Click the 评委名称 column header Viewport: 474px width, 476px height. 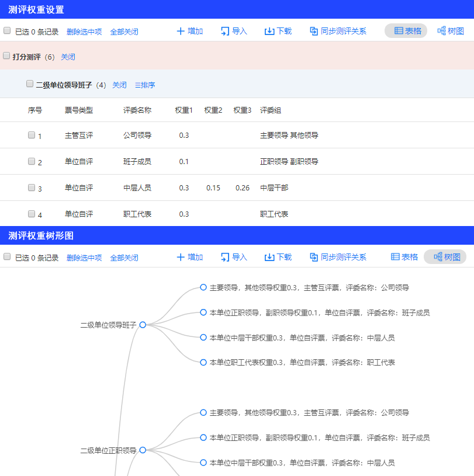(137, 110)
